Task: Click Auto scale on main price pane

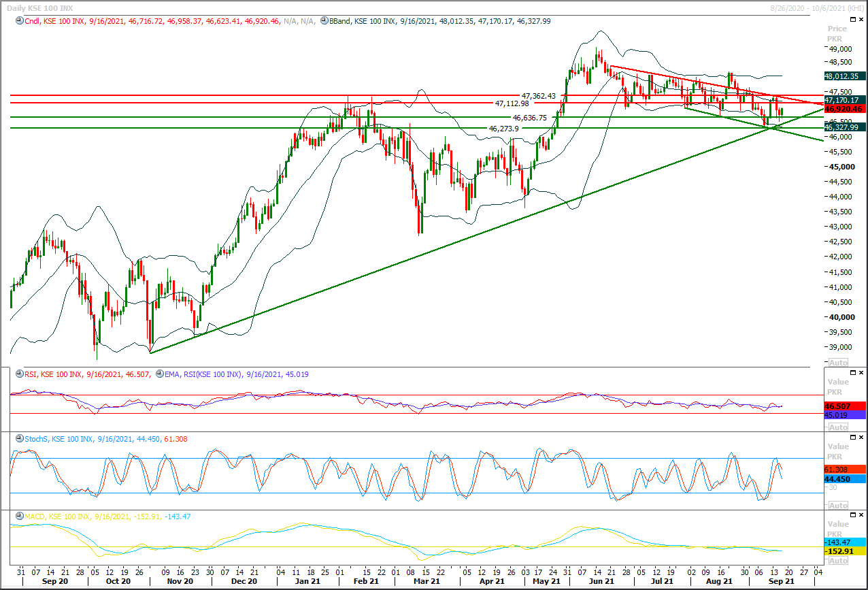Action: pyautogui.click(x=839, y=362)
